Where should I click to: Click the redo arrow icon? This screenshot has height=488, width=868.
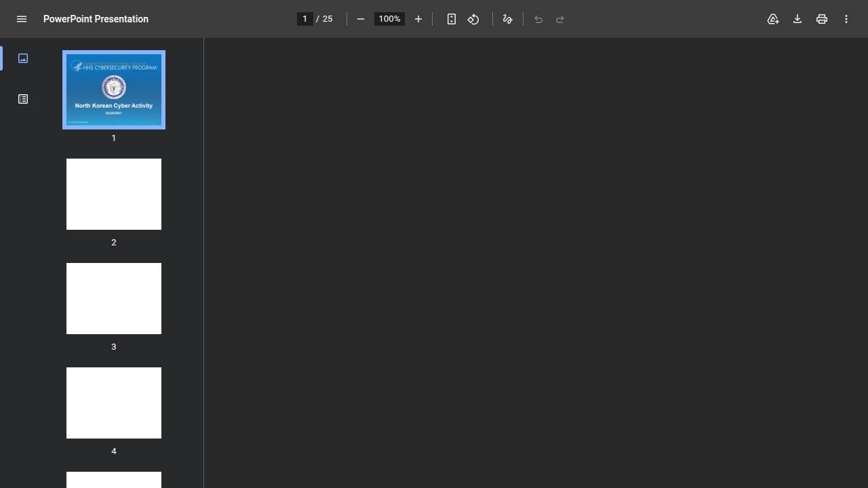[x=560, y=19]
